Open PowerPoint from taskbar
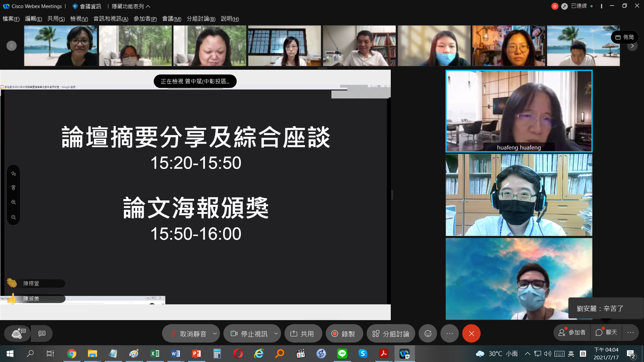Viewport: 644px width, 362px height. coord(196,354)
